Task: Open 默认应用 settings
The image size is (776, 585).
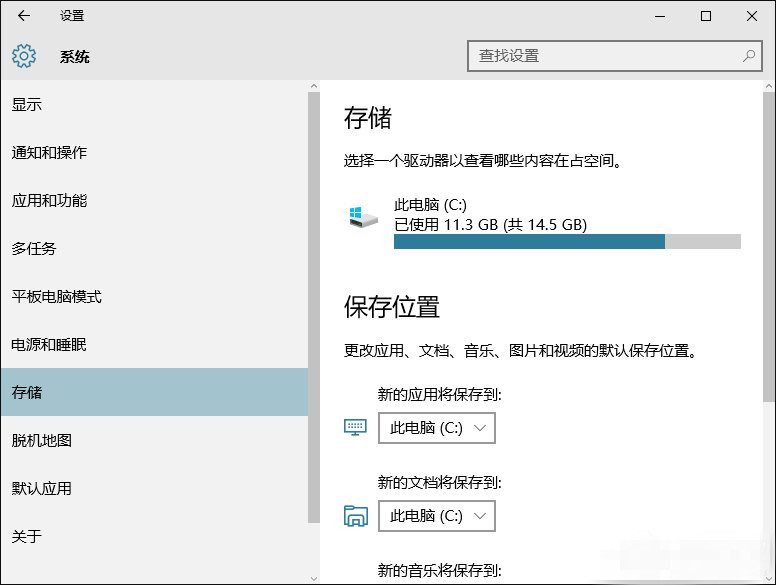Action: tap(41, 489)
